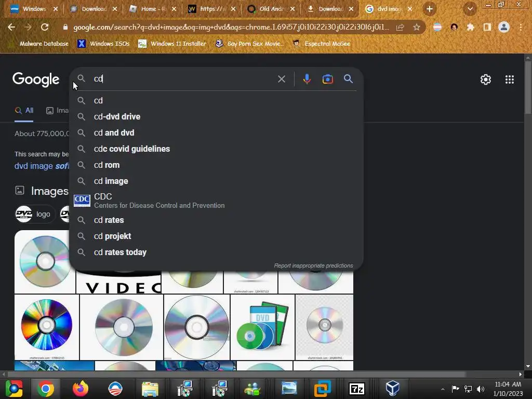
Task: Start voice search with the microphone icon
Action: [x=307, y=79]
